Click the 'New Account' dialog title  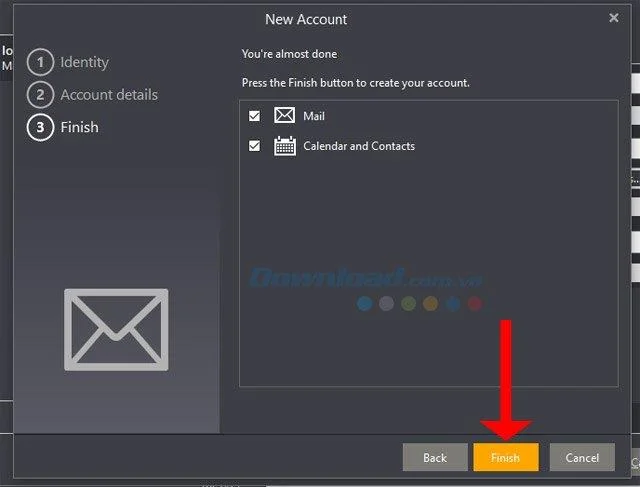[306, 19]
